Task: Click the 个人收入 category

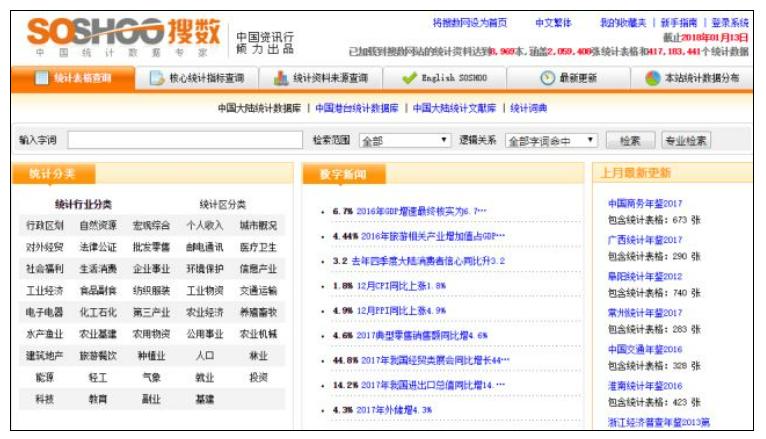Action: [x=205, y=225]
